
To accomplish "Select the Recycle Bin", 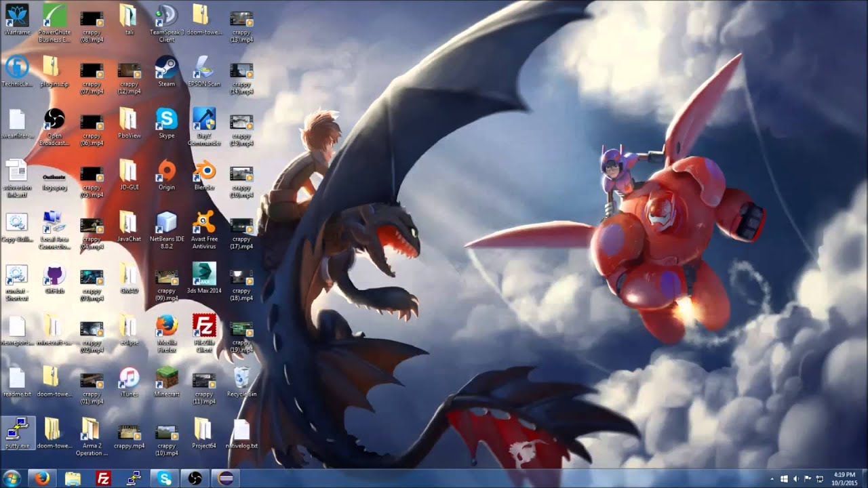I will click(241, 382).
